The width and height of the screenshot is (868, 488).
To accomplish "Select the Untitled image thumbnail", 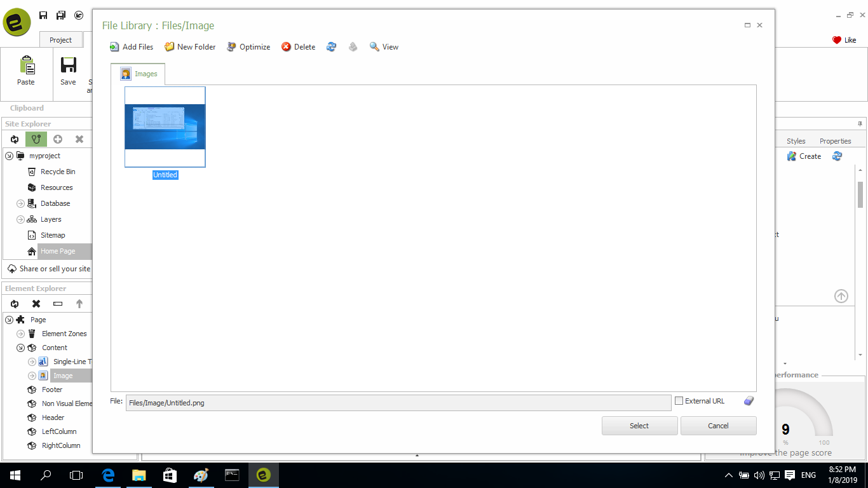I will pos(165,127).
